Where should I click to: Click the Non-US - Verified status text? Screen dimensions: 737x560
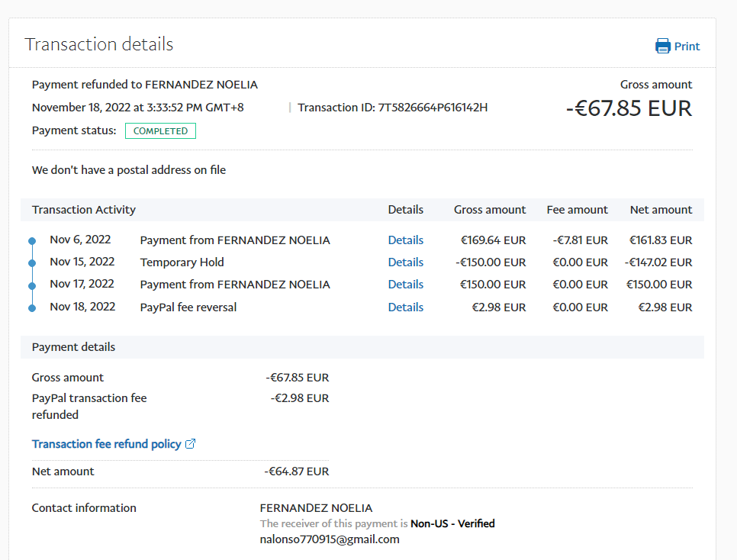coord(452,524)
